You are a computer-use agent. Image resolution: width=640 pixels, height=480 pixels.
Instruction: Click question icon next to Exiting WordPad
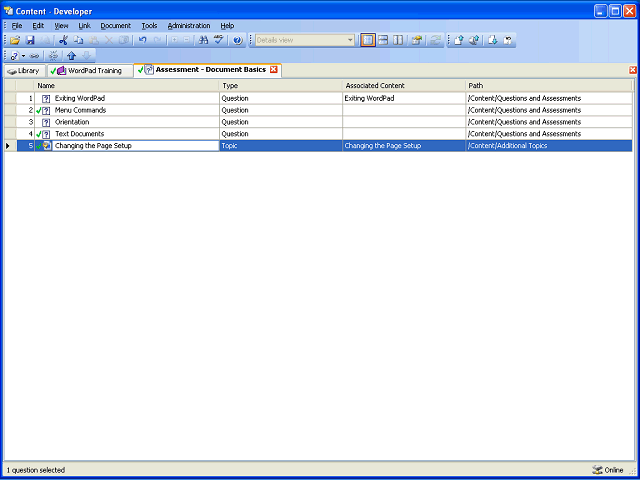(x=46, y=99)
